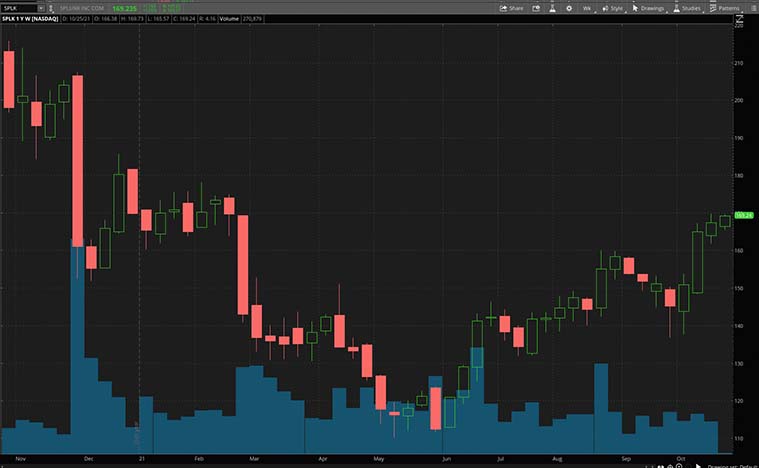Open the Studies menu
The image size is (759, 468).
(687, 8)
